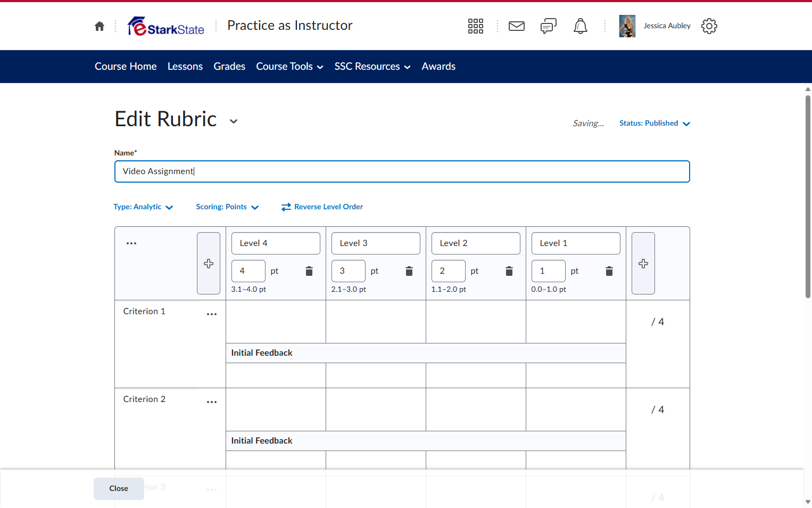This screenshot has height=508, width=812.
Task: Open message alerts envelope icon
Action: (x=517, y=26)
